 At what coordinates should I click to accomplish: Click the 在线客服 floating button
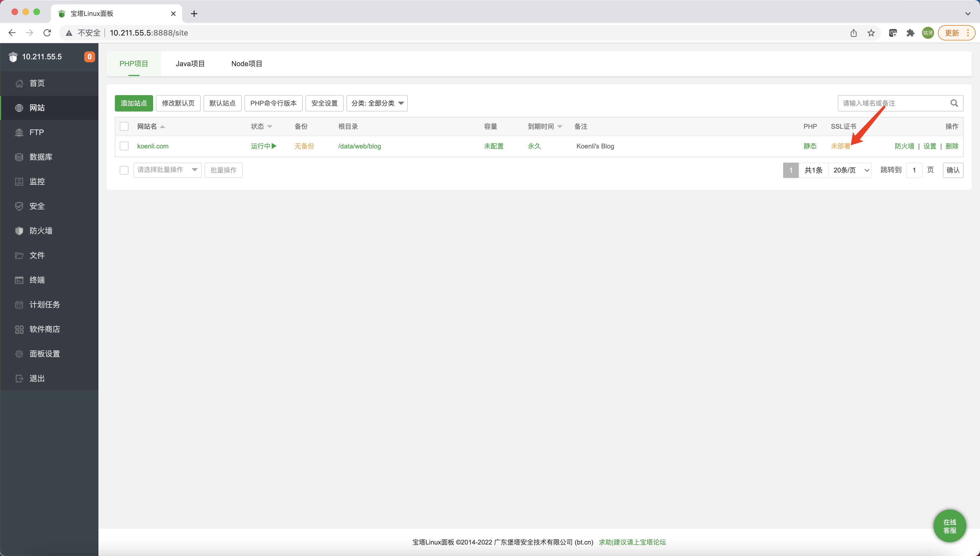(x=950, y=526)
